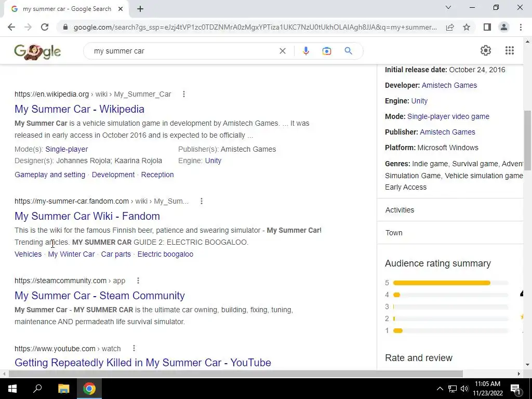The width and height of the screenshot is (532, 399).
Task: Open the Chrome profile menu
Action: pos(504,27)
